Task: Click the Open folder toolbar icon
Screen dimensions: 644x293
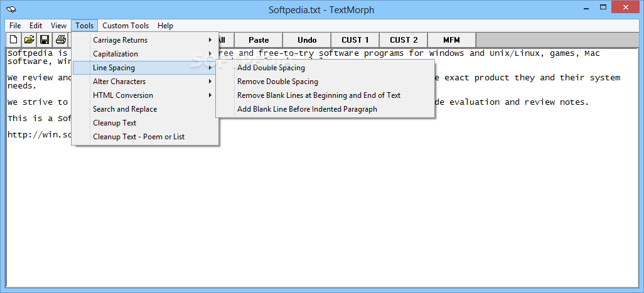Action: [x=29, y=40]
